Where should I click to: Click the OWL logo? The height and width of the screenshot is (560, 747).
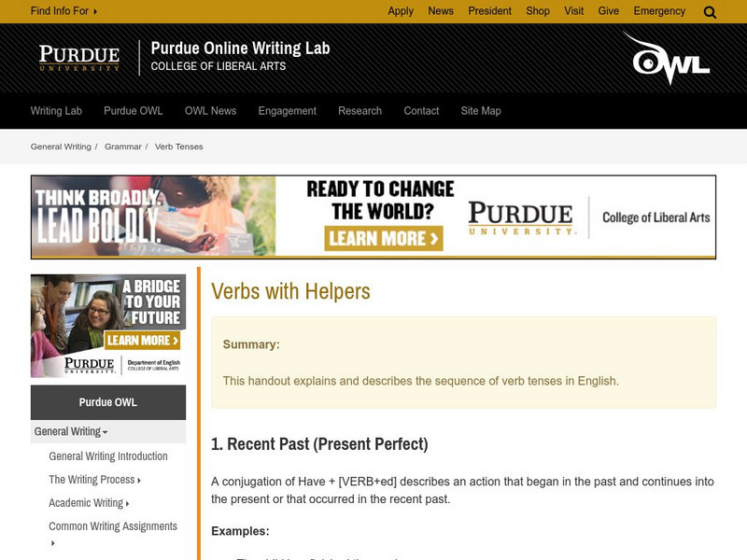667,58
